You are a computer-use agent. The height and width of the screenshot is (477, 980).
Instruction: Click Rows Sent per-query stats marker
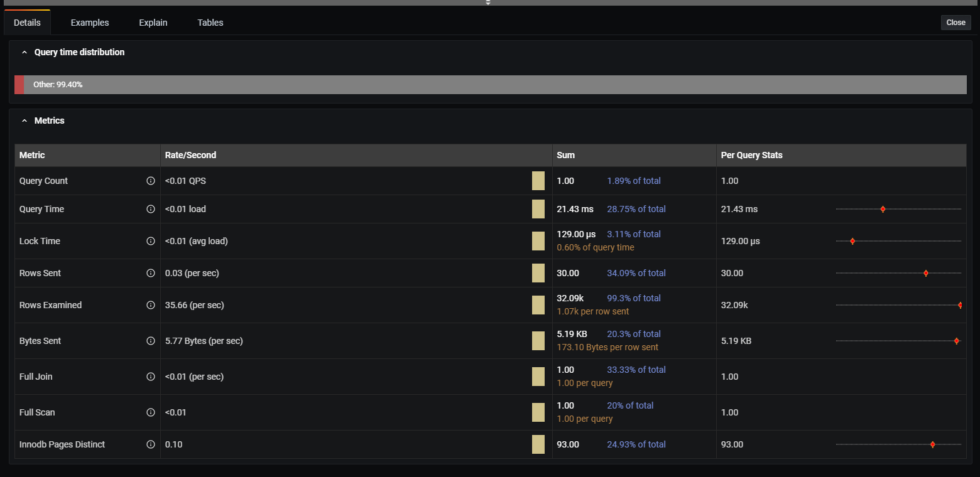[926, 273]
